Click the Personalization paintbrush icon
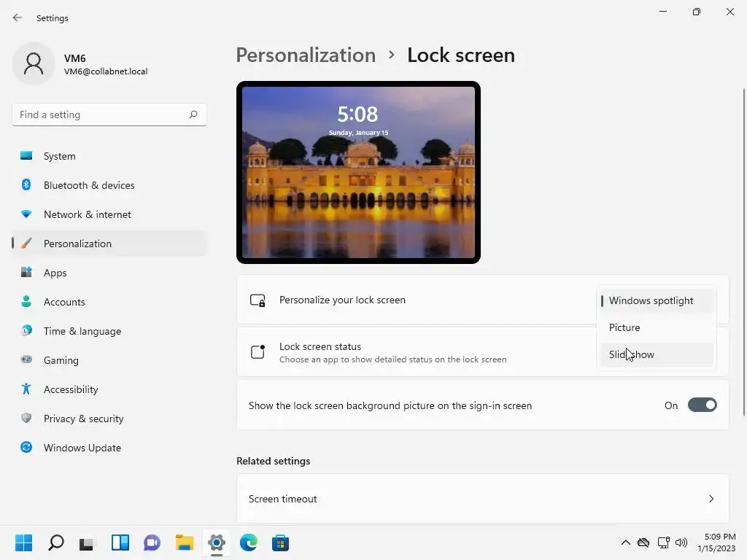The width and height of the screenshot is (747, 560). pos(26,244)
